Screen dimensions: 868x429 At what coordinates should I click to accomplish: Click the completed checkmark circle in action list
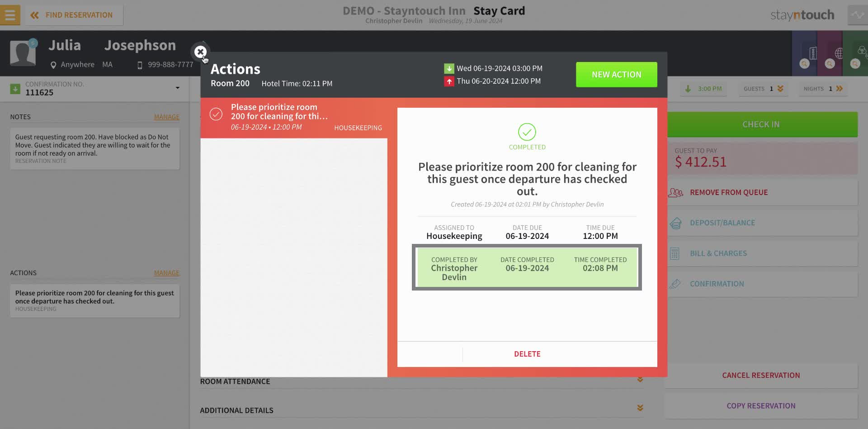[216, 114]
